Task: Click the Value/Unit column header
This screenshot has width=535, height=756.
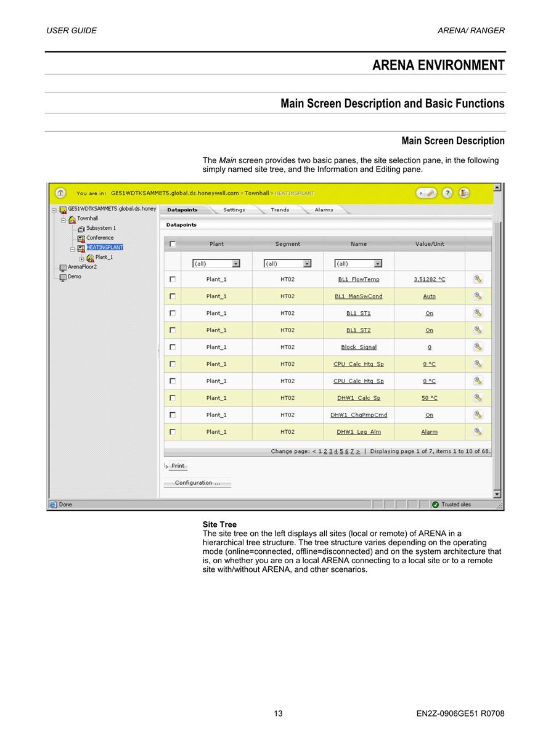Action: tap(430, 244)
